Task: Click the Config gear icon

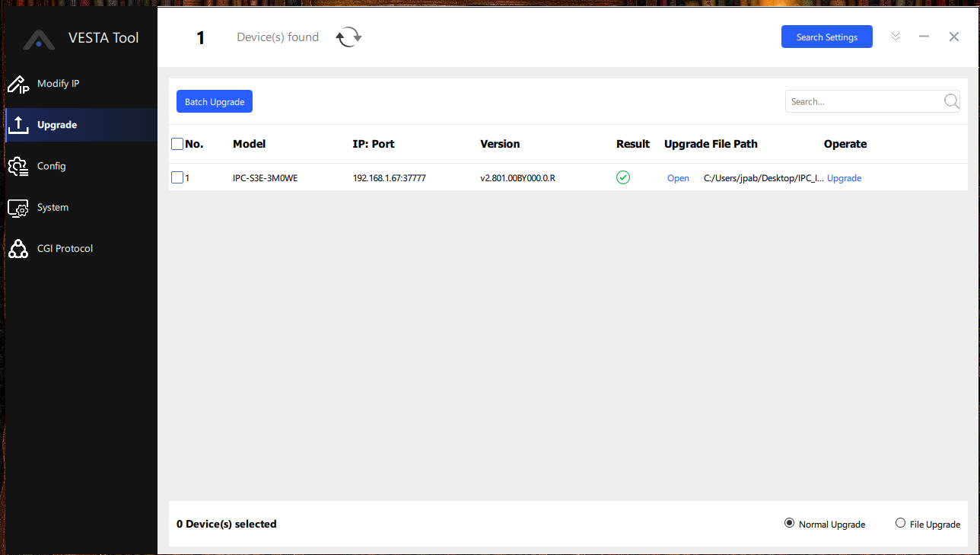Action: click(x=17, y=167)
